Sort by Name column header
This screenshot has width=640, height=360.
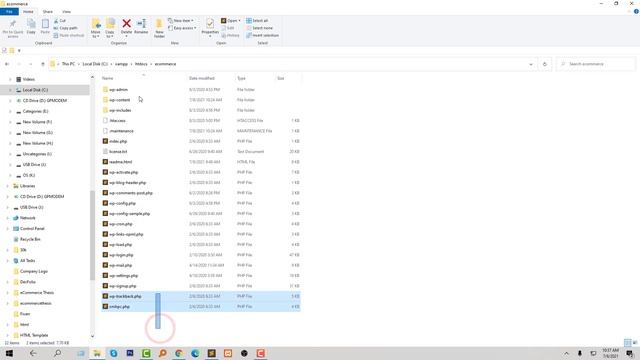pyautogui.click(x=108, y=78)
